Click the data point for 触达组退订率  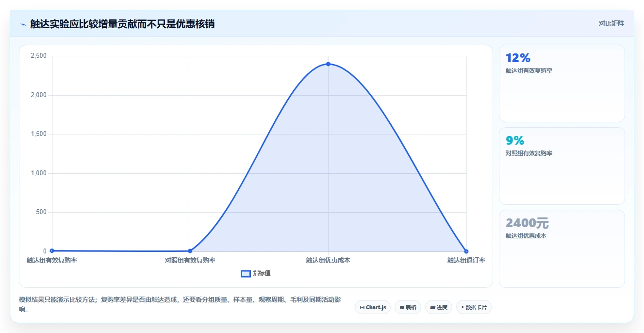pyautogui.click(x=466, y=251)
